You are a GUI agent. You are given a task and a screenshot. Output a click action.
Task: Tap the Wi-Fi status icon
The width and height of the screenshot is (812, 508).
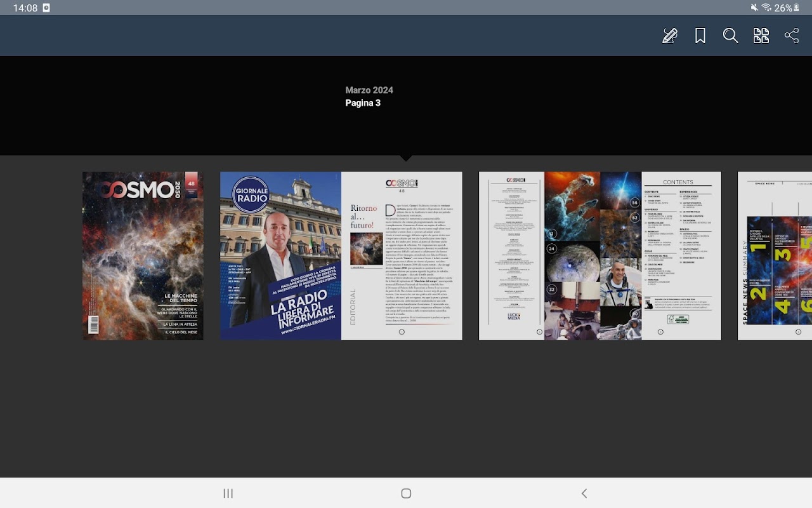point(766,8)
